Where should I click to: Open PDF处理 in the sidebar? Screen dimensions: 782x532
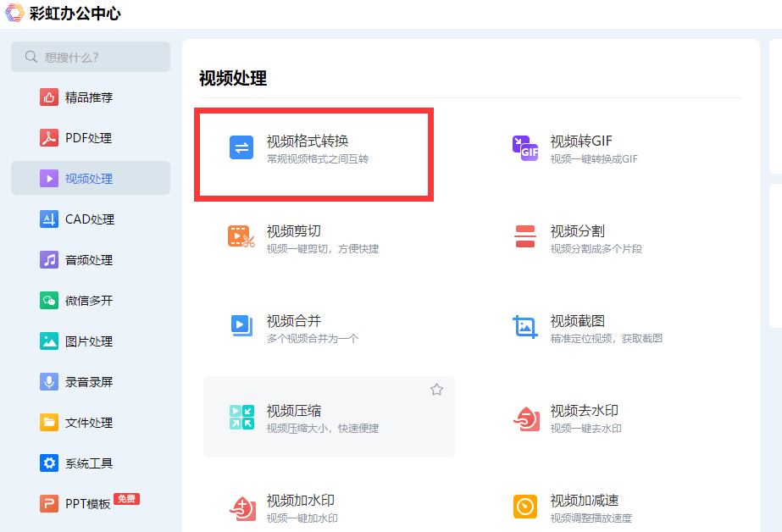coord(91,137)
